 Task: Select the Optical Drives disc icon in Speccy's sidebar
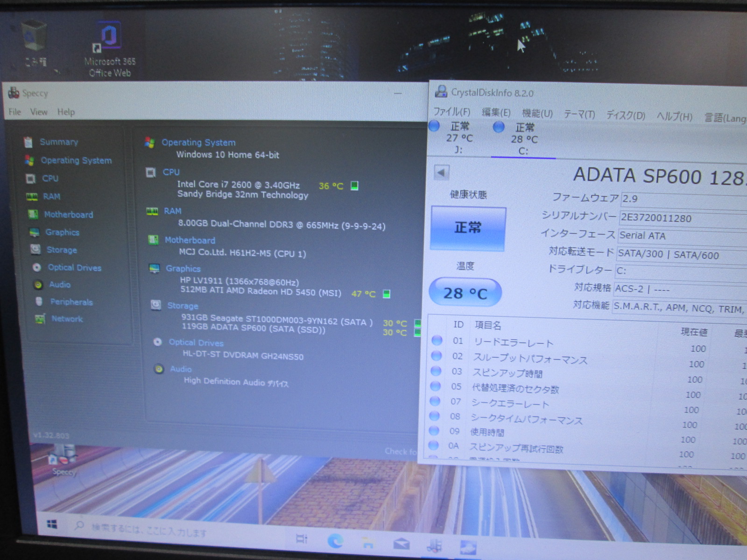36,267
